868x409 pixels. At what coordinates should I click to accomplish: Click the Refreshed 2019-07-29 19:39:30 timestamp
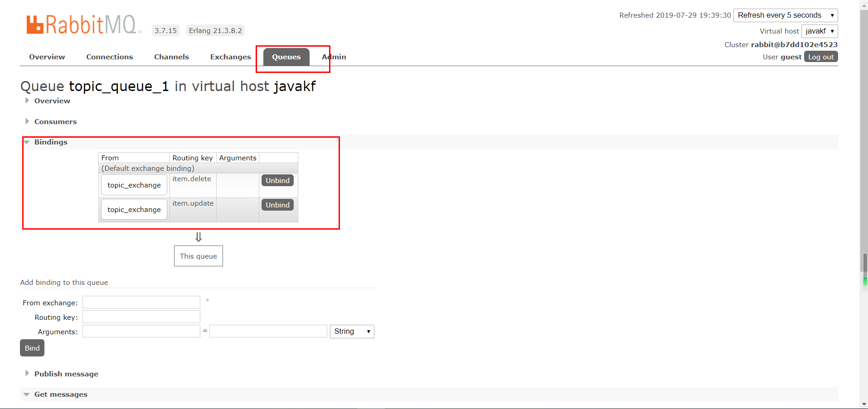click(x=675, y=15)
